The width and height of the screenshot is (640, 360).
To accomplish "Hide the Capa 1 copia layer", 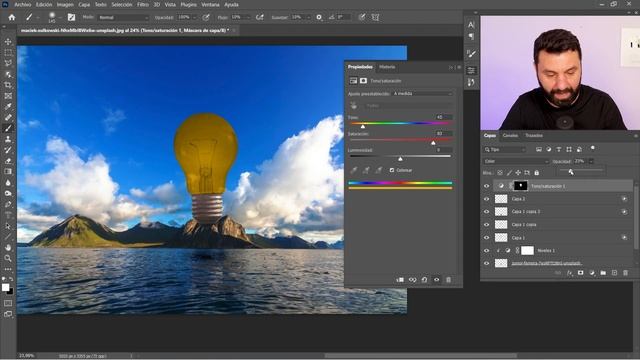I will click(x=487, y=225).
